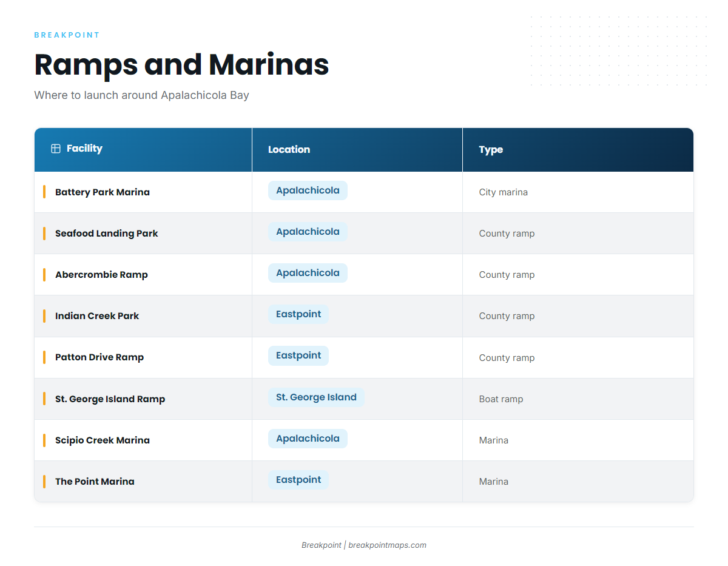The height and width of the screenshot is (566, 728).
Task: Select Apalachicola badge in Abercrombie Ramp row
Action: 308,273
